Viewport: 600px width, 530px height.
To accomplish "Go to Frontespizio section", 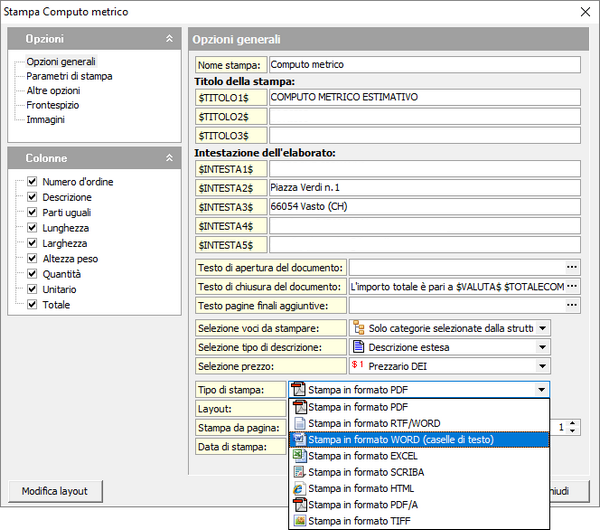I will coord(53,105).
